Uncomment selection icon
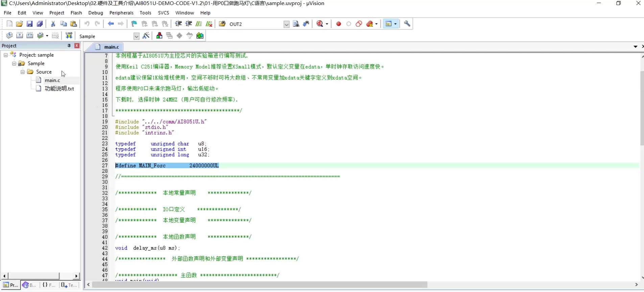The image size is (644, 292). (x=209, y=24)
